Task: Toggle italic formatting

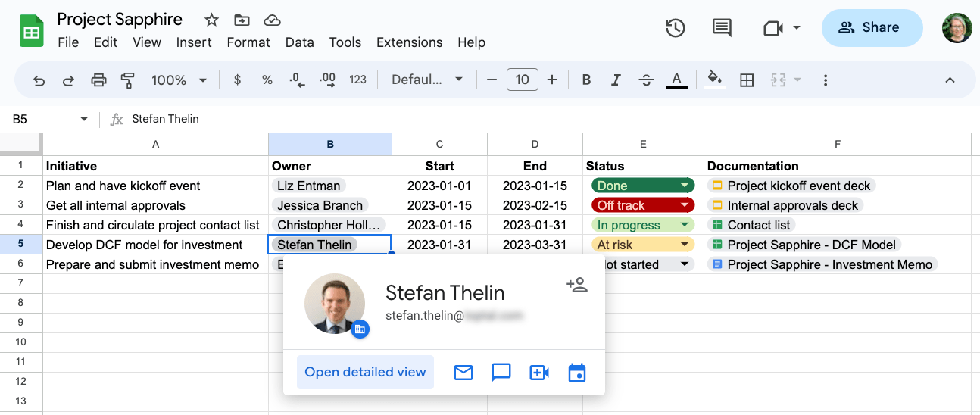Action: [616, 80]
